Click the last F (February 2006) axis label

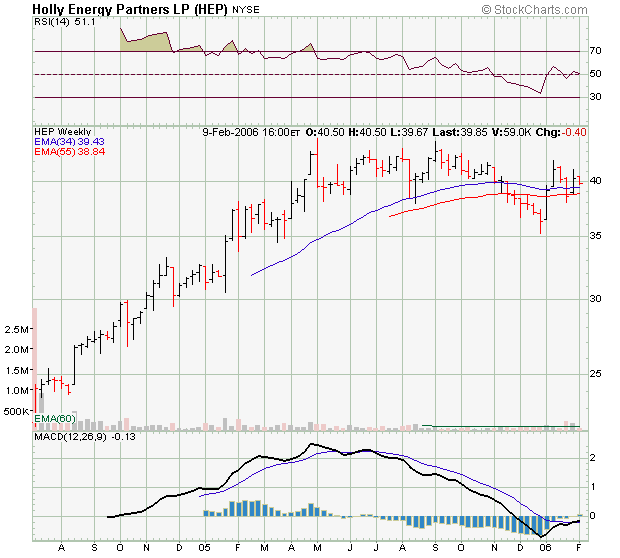(x=579, y=548)
